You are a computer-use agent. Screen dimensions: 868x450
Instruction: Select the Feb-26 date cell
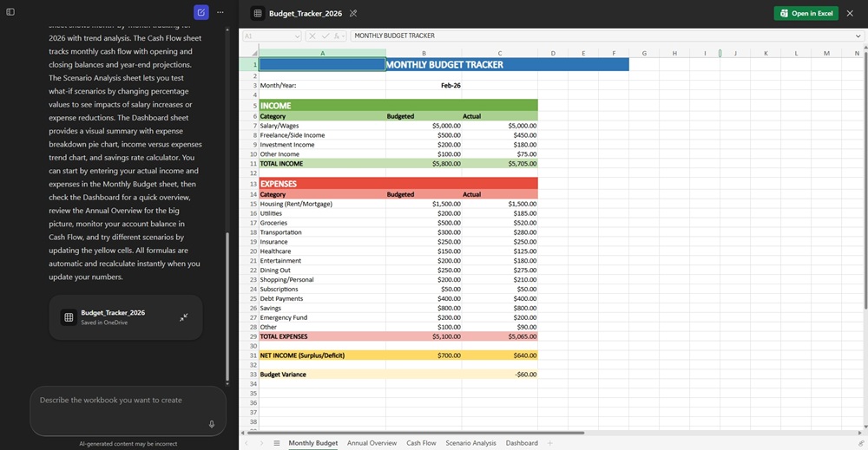tap(424, 86)
